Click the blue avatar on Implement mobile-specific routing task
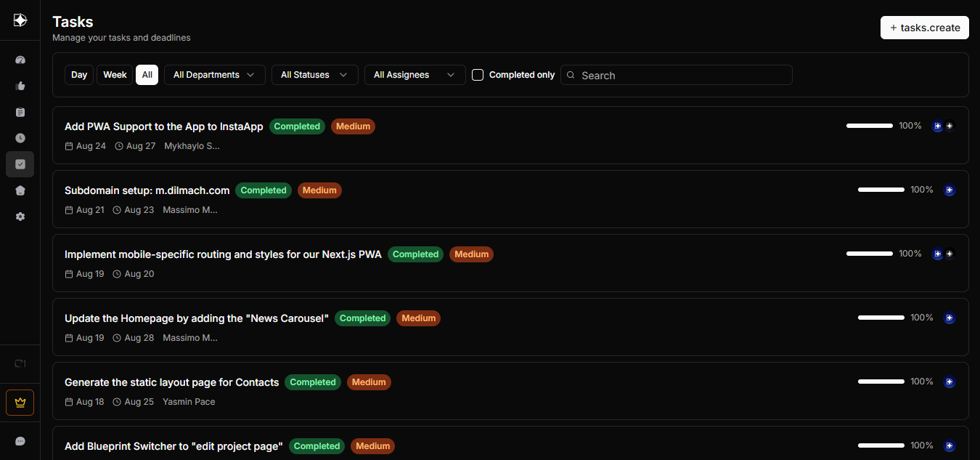The image size is (980, 460). (x=938, y=254)
